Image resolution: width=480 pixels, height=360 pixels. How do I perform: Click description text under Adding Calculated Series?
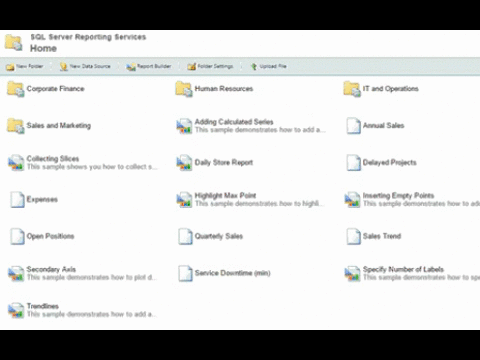260,130
